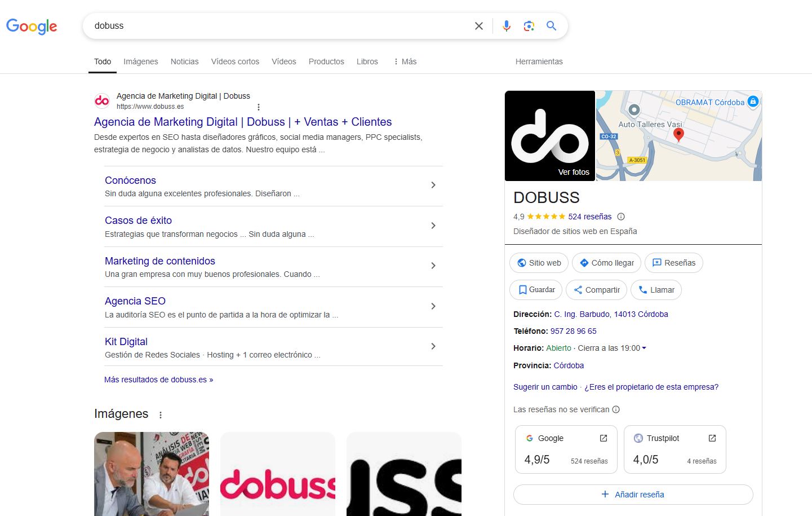Click OBRAMAT Córdoba shopping marker on map

pos(753,102)
